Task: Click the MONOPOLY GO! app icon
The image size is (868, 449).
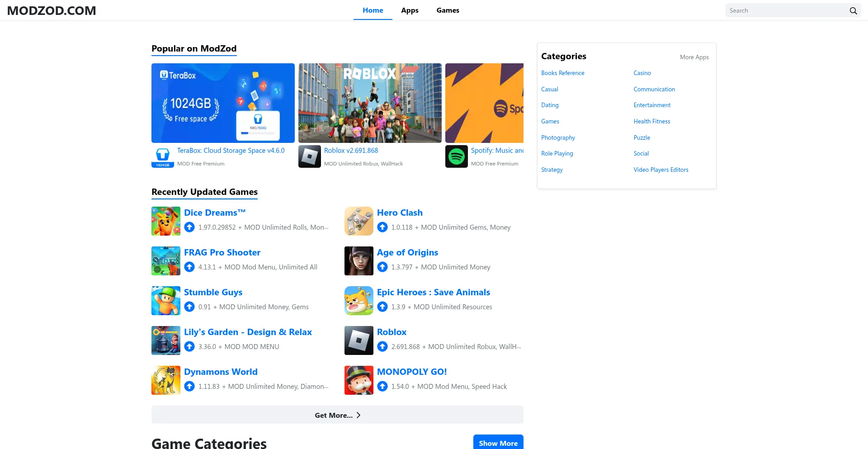Action: point(359,380)
